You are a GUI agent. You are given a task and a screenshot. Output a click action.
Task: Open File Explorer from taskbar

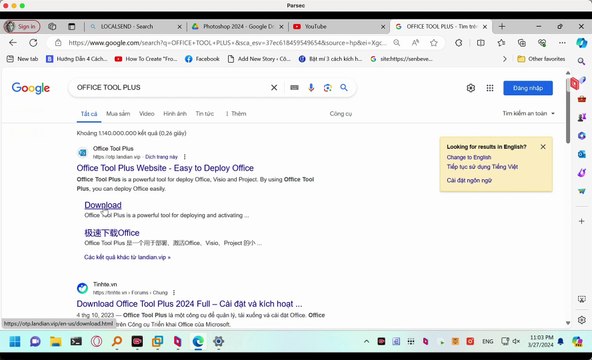pyautogui.click(x=56, y=342)
